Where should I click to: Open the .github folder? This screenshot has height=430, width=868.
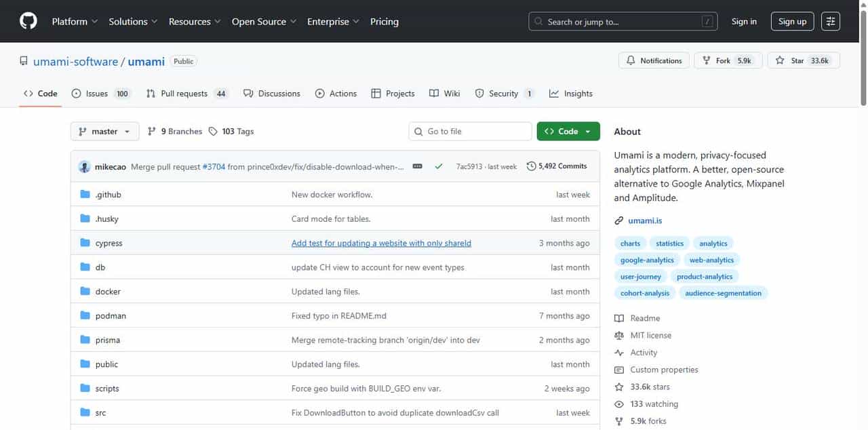[x=108, y=195]
